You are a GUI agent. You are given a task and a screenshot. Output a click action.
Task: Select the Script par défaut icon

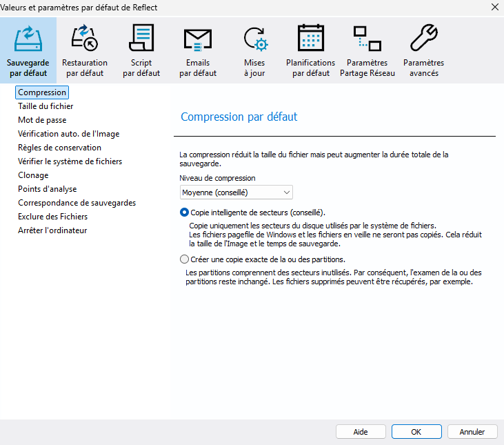141,38
